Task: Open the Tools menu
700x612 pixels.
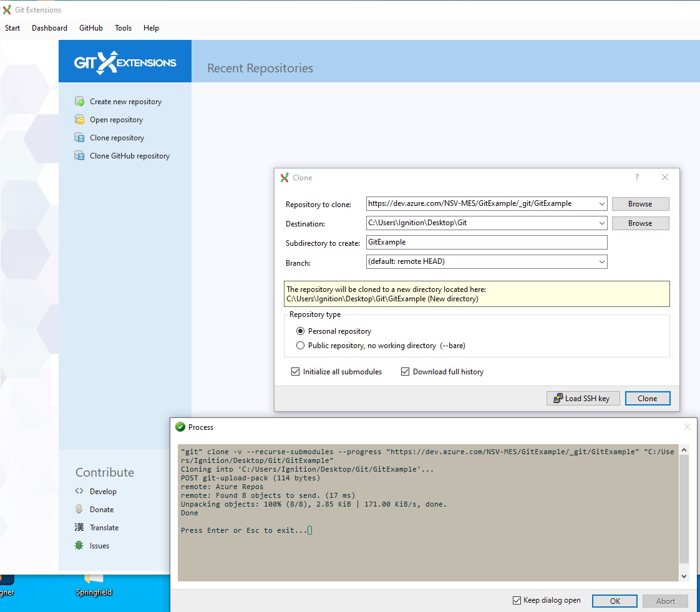Action: (x=123, y=27)
